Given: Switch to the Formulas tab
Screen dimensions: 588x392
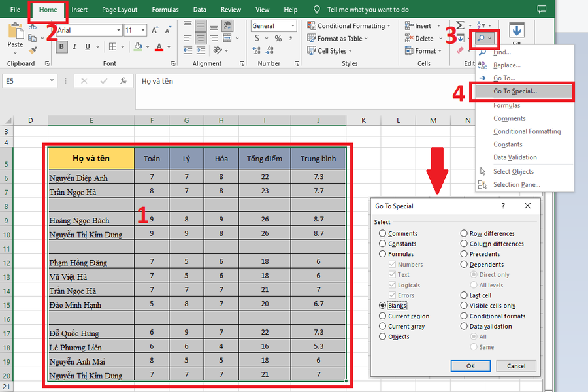Looking at the screenshot, I should (x=165, y=10).
